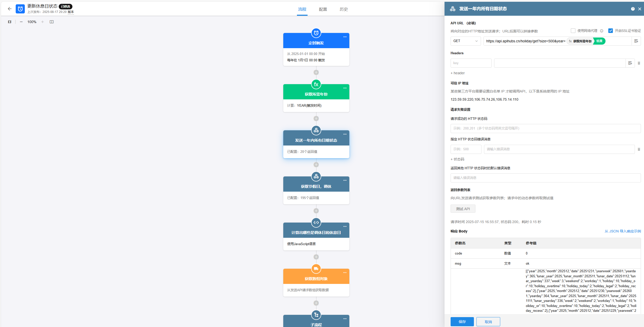Click add-node plus below 获取所需年份
The height and width of the screenshot is (327, 644).
pos(316,118)
